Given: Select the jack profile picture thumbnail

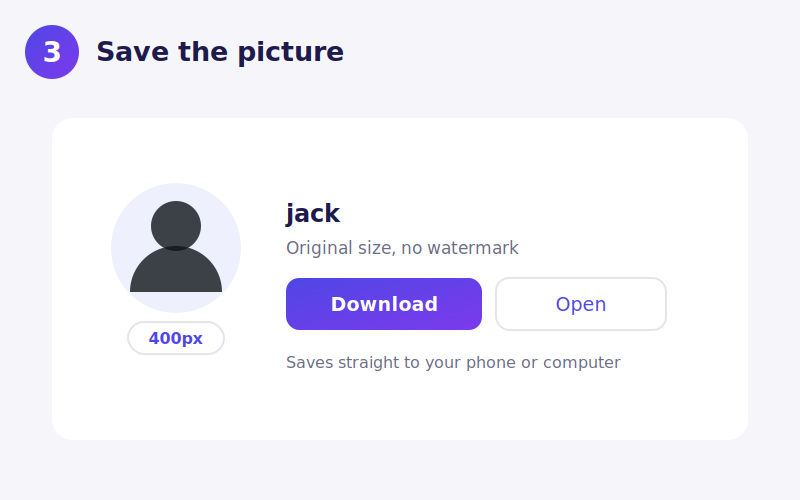Looking at the screenshot, I should [x=176, y=248].
